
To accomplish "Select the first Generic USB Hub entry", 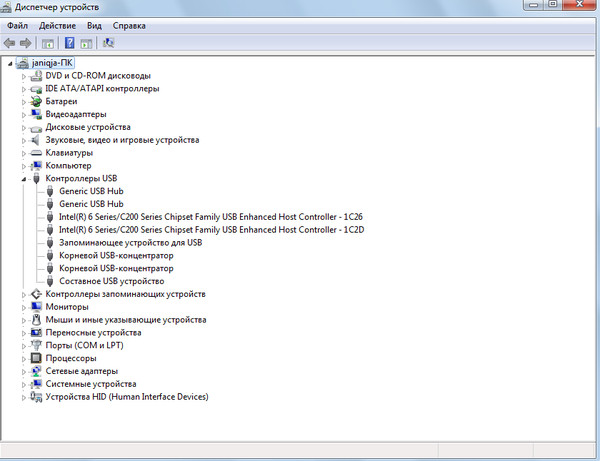I will tap(91, 191).
